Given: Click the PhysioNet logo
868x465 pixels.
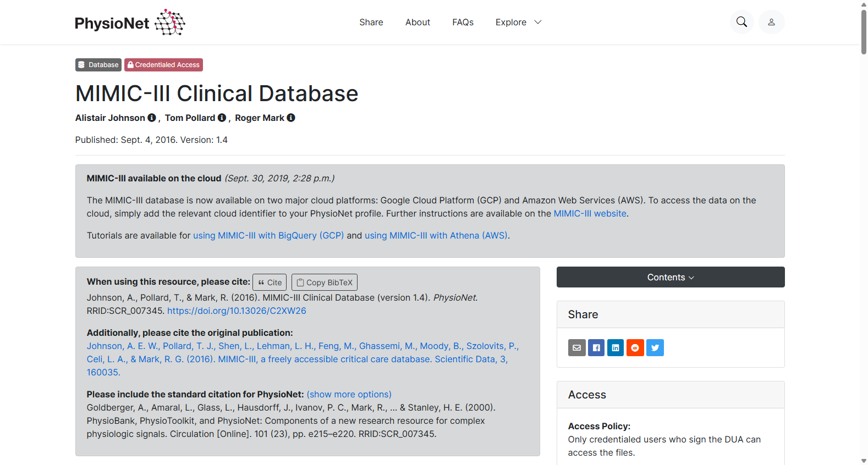Looking at the screenshot, I should (130, 23).
